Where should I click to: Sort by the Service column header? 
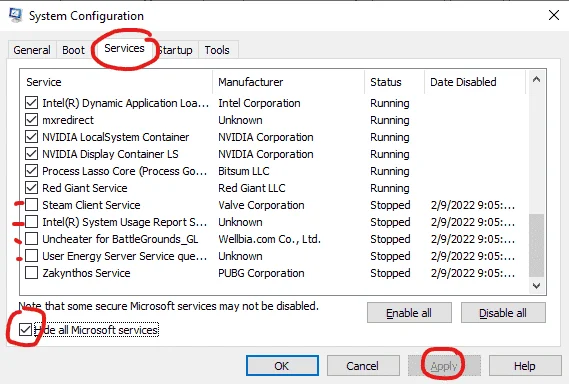pos(116,82)
